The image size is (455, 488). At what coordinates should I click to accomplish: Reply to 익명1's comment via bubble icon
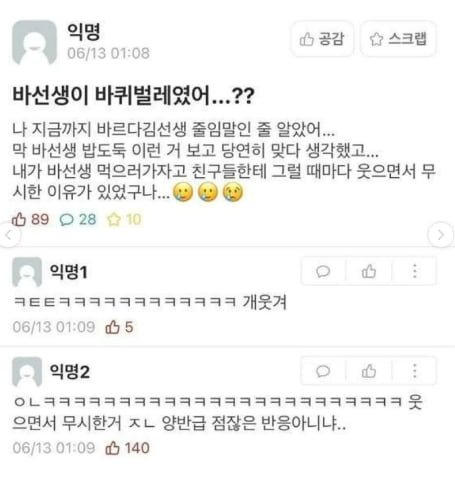323,271
